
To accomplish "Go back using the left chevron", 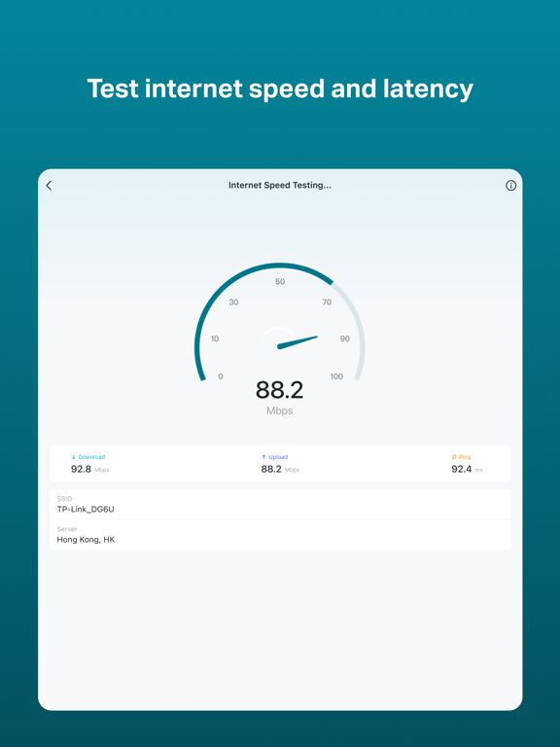I will (x=49, y=186).
